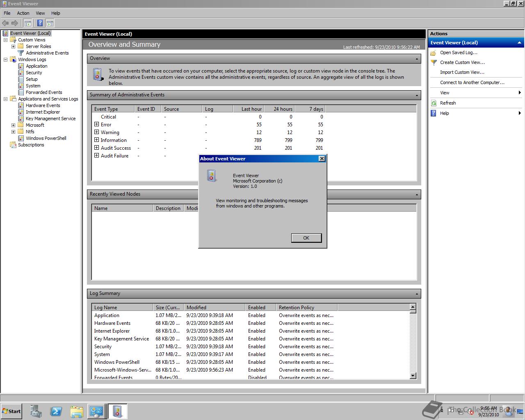
Task: Expand the Error event type row
Action: tap(96, 124)
